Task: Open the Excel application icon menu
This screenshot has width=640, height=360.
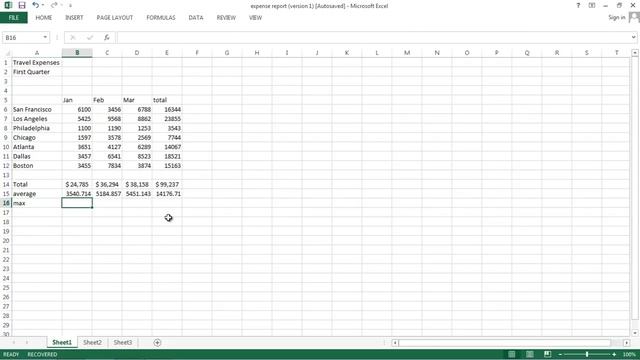Action: point(8,5)
